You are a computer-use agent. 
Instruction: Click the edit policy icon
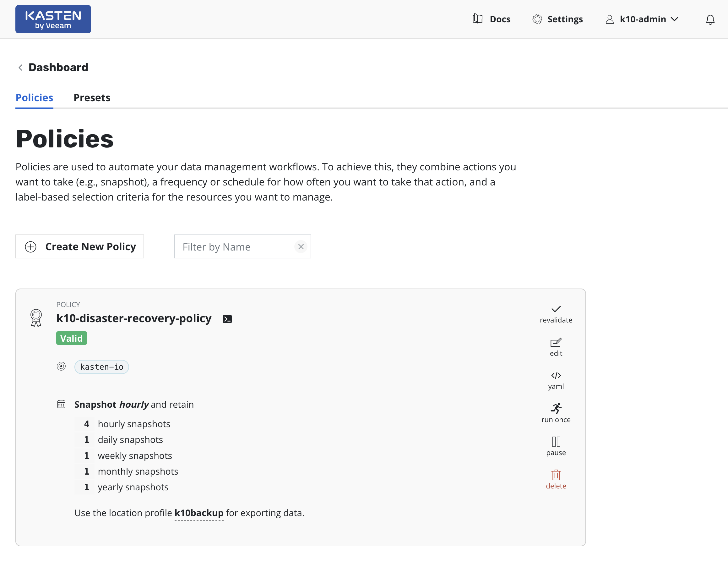tap(556, 343)
